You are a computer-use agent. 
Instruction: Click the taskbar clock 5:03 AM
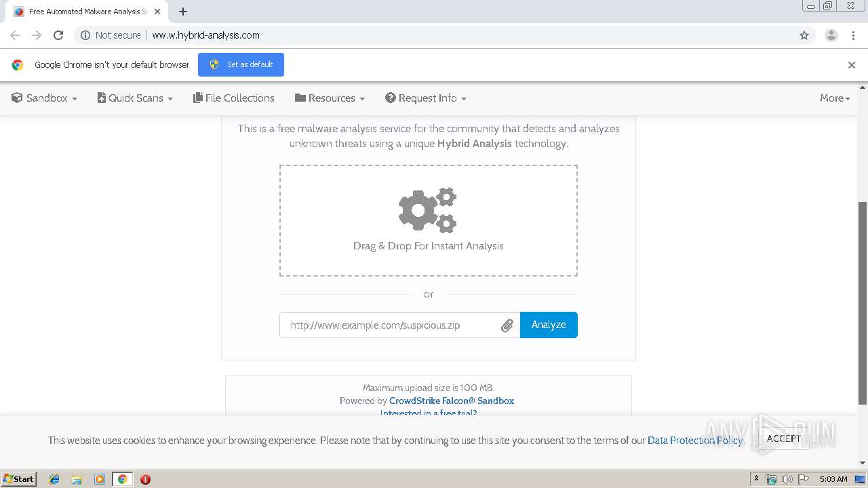click(833, 479)
